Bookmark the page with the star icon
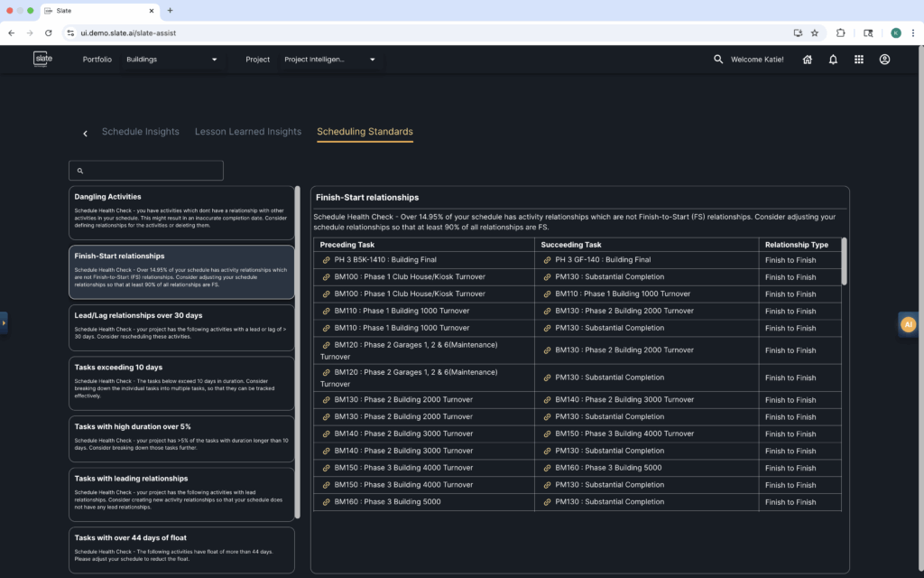Screen dimensions: 924x578 pos(815,32)
